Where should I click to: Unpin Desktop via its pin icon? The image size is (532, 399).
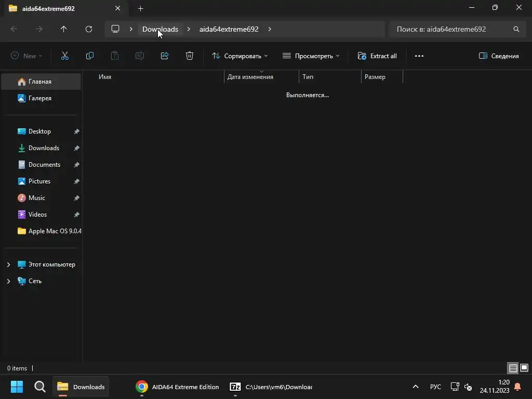tap(77, 131)
